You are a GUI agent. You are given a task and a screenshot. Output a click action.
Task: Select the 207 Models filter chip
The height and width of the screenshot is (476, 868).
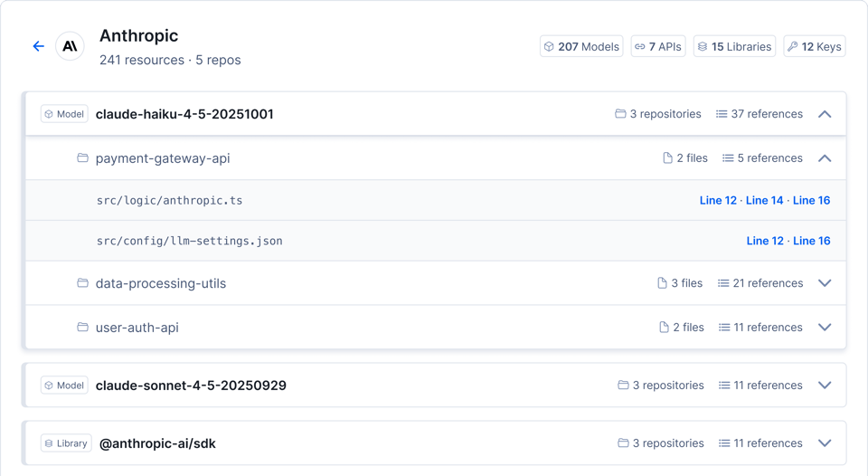point(581,46)
